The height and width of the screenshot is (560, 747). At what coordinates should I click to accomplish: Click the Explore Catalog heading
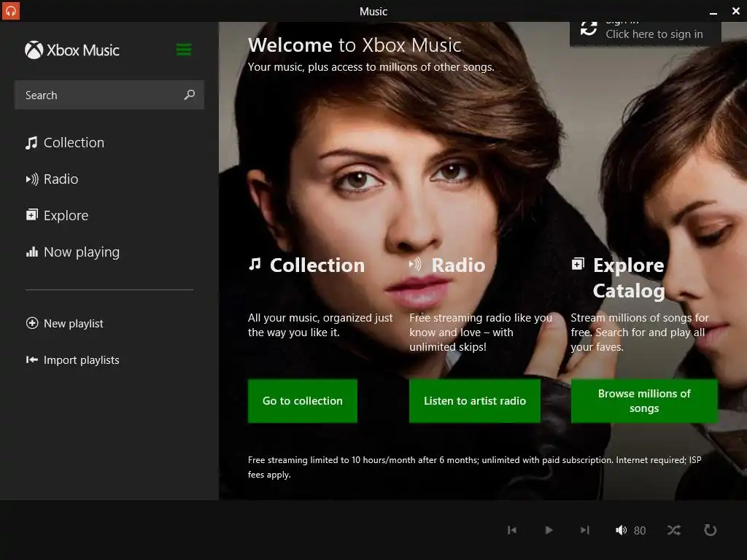(x=629, y=278)
